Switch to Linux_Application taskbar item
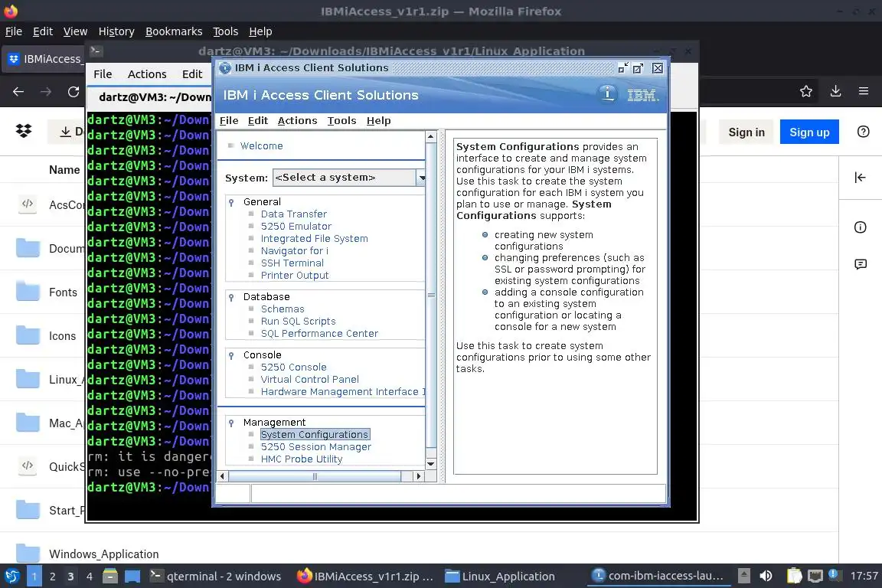Image resolution: width=882 pixels, height=588 pixels. click(499, 577)
